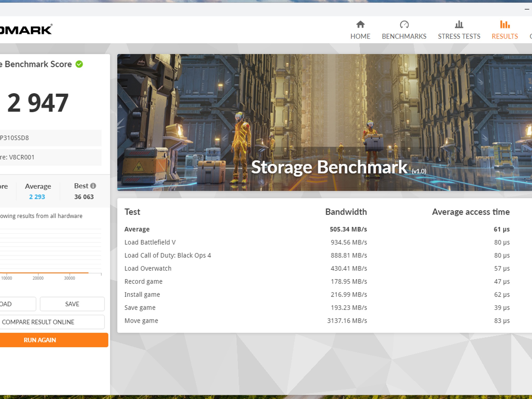Click the Test column header
Viewport: 532px width, 399px height.
click(132, 212)
